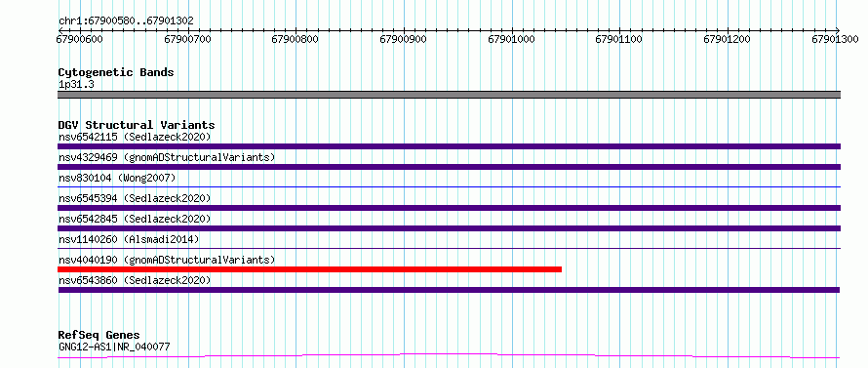868x368 pixels.
Task: Select the 1p31.3 band label
Action: (76, 85)
